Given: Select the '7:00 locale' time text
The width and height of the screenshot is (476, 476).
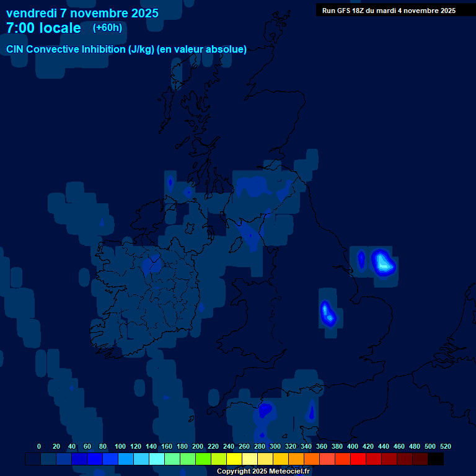Looking at the screenshot, I should click(x=43, y=29).
